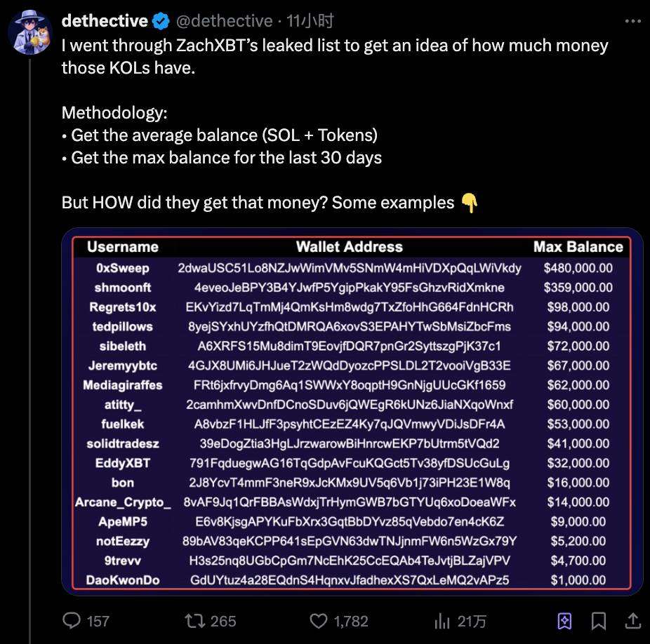Click the 1,782 likes count
Image resolution: width=650 pixels, height=644 pixels.
click(x=351, y=621)
